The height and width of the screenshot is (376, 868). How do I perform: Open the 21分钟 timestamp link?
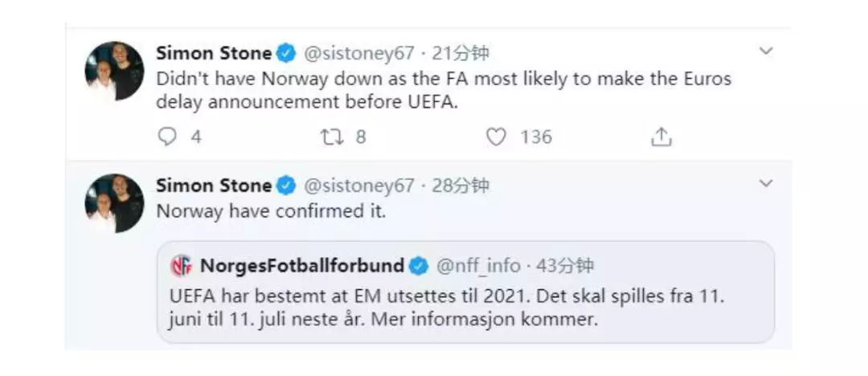[461, 54]
